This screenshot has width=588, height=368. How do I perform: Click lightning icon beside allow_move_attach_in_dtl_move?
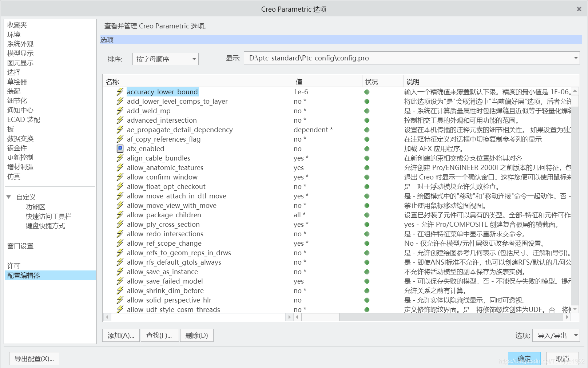tap(120, 196)
